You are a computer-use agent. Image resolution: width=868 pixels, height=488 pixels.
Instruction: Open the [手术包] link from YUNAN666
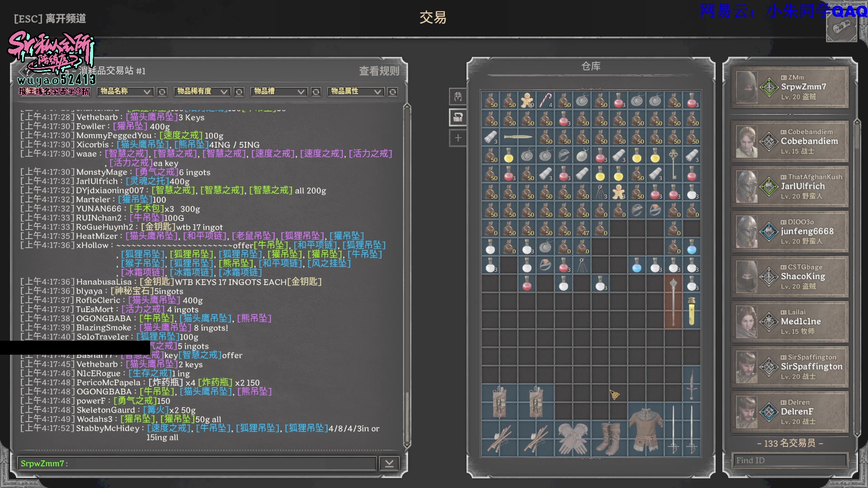click(x=147, y=209)
